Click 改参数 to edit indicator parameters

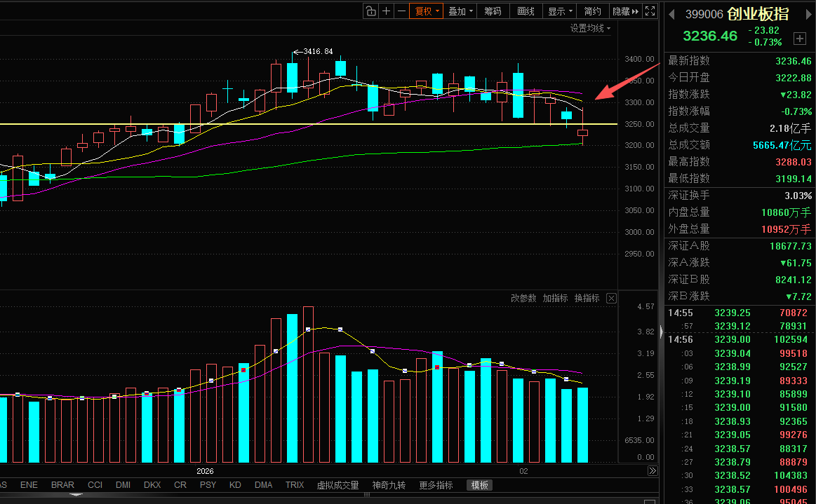pos(523,298)
